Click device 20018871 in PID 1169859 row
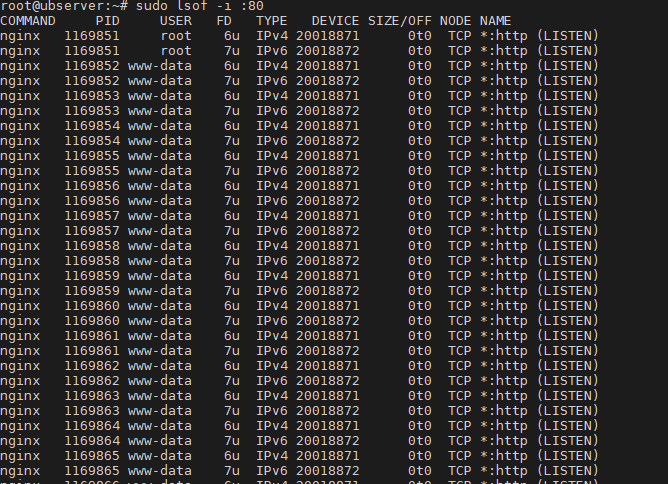 328,276
